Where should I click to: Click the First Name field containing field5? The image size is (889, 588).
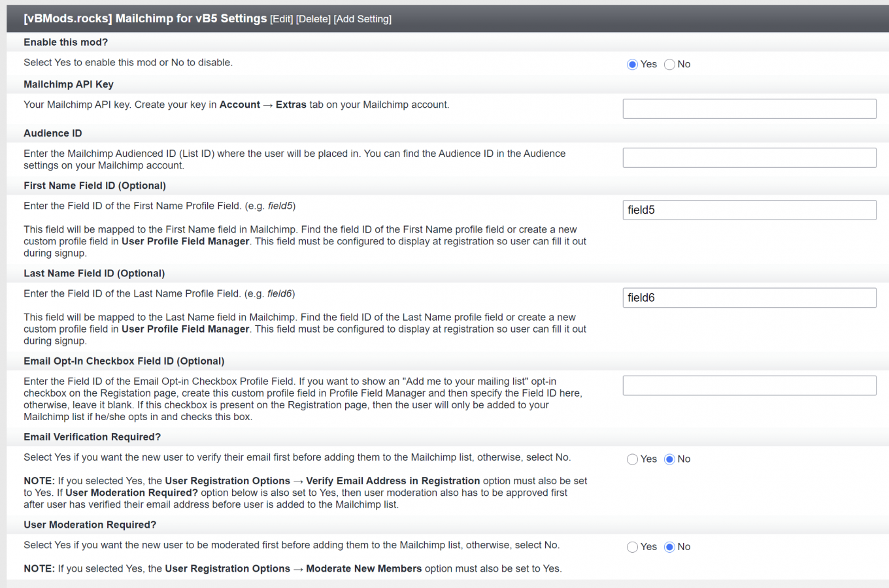pos(749,210)
